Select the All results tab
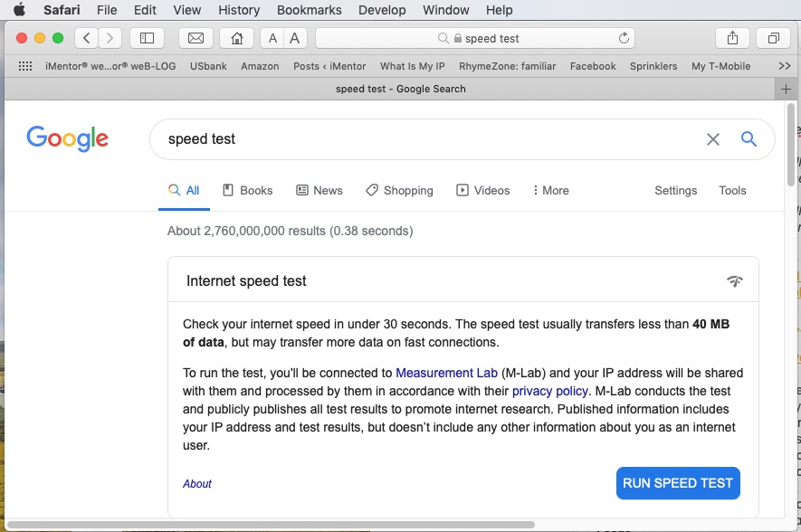801x532 pixels. 184,190
